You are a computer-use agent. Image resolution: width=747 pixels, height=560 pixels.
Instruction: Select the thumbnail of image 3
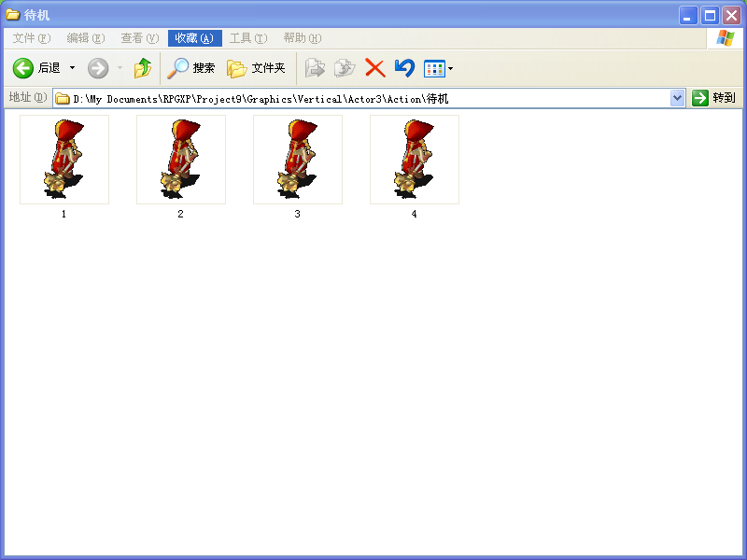pyautogui.click(x=298, y=160)
